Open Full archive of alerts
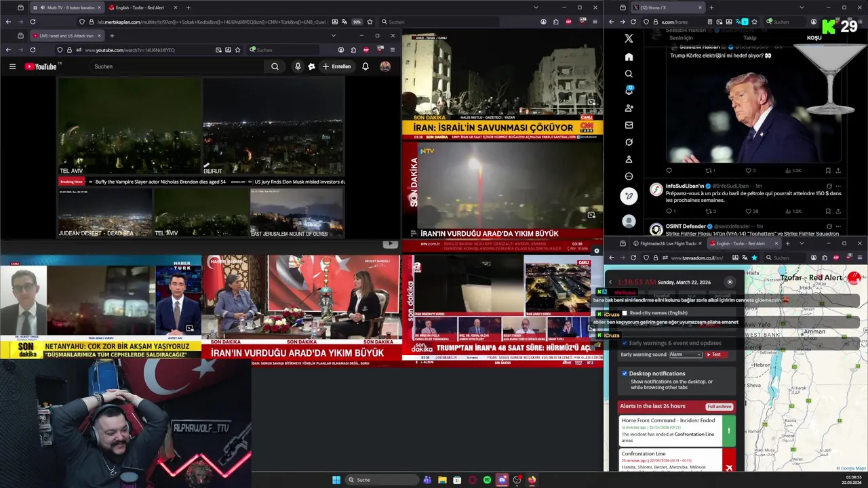The height and width of the screenshot is (488, 868). pyautogui.click(x=719, y=407)
